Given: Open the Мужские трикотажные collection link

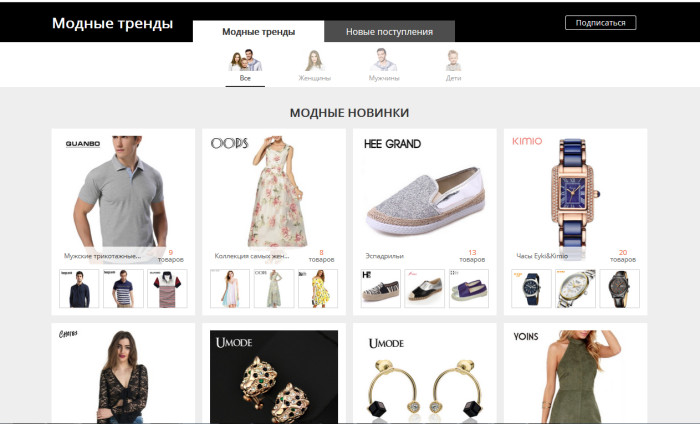Looking at the screenshot, I should (x=102, y=256).
